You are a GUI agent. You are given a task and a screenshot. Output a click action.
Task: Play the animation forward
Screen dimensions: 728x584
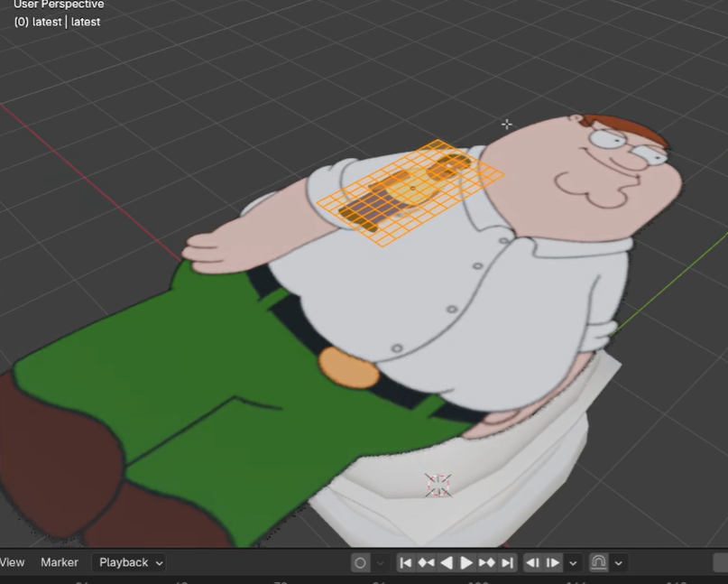[466, 563]
